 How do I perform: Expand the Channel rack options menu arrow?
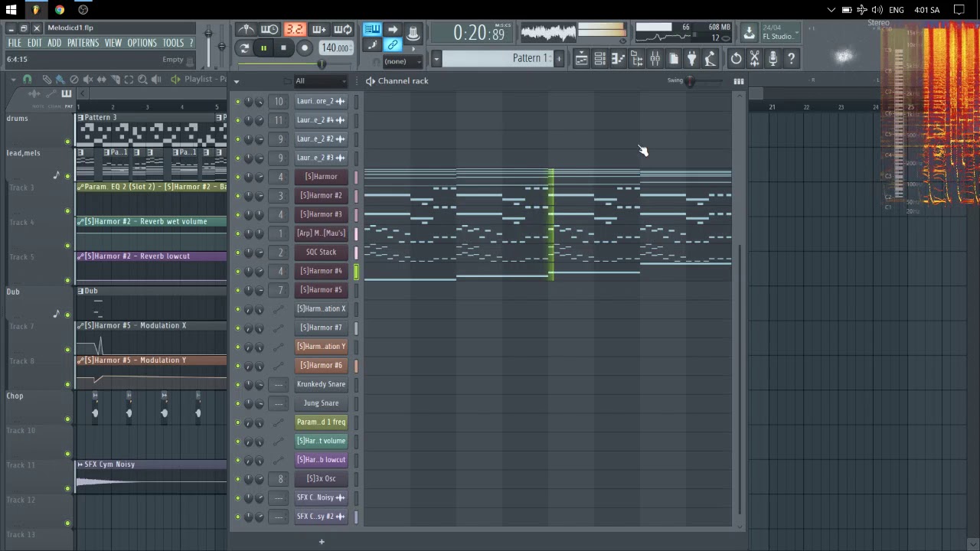236,81
